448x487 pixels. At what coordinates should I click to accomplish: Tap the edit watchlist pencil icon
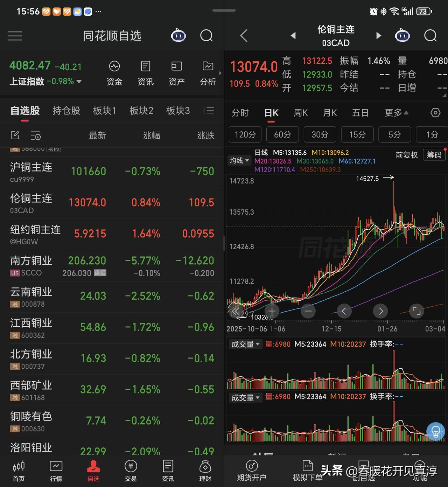pyautogui.click(x=15, y=135)
